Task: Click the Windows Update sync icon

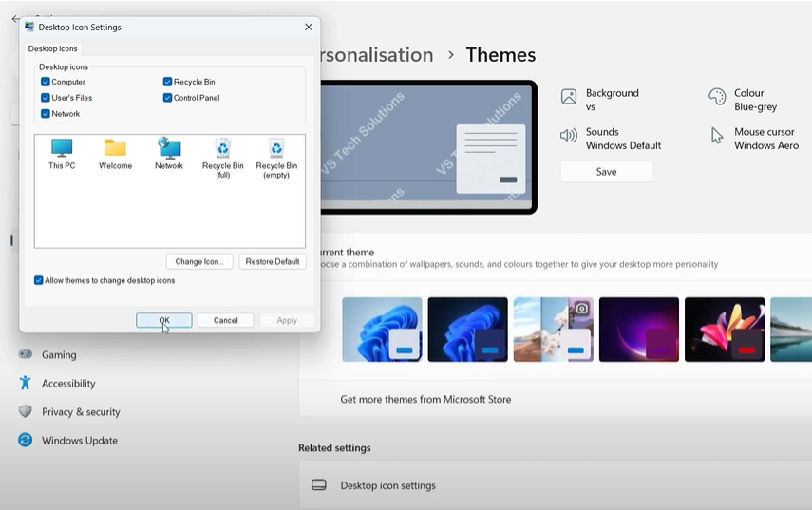Action: tap(25, 440)
